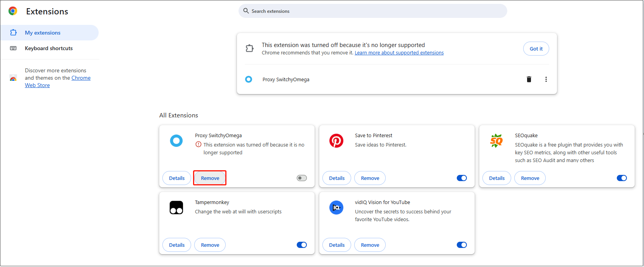The image size is (644, 267).
Task: Disable the Save to Pinterest toggle
Action: click(x=462, y=178)
